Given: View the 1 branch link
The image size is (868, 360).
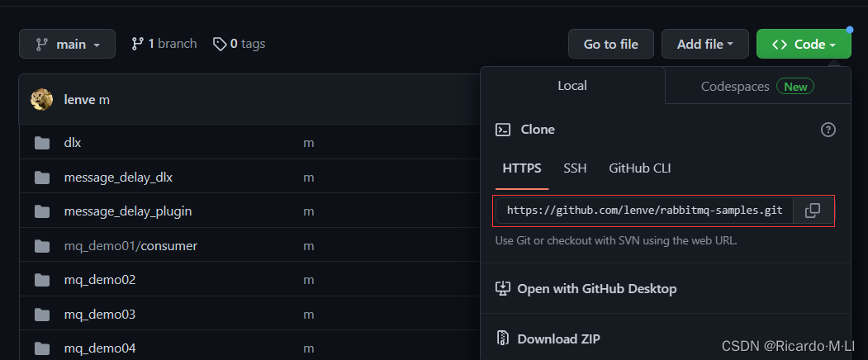Looking at the screenshot, I should [164, 44].
